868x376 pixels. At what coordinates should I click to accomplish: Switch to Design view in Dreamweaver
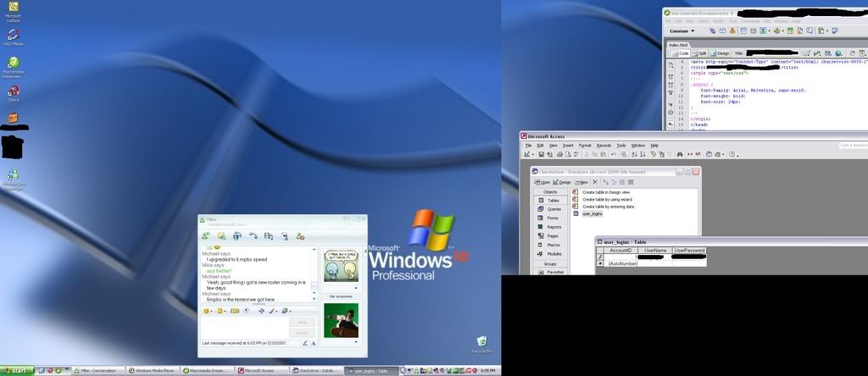pyautogui.click(x=721, y=53)
